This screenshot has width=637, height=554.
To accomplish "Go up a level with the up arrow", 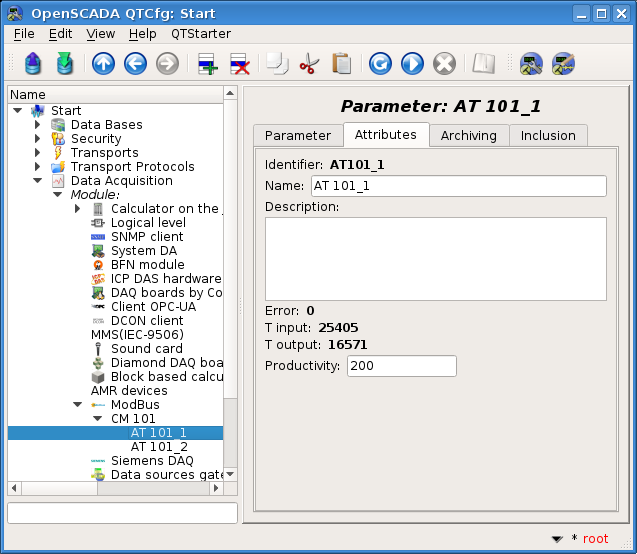I will pyautogui.click(x=103, y=64).
